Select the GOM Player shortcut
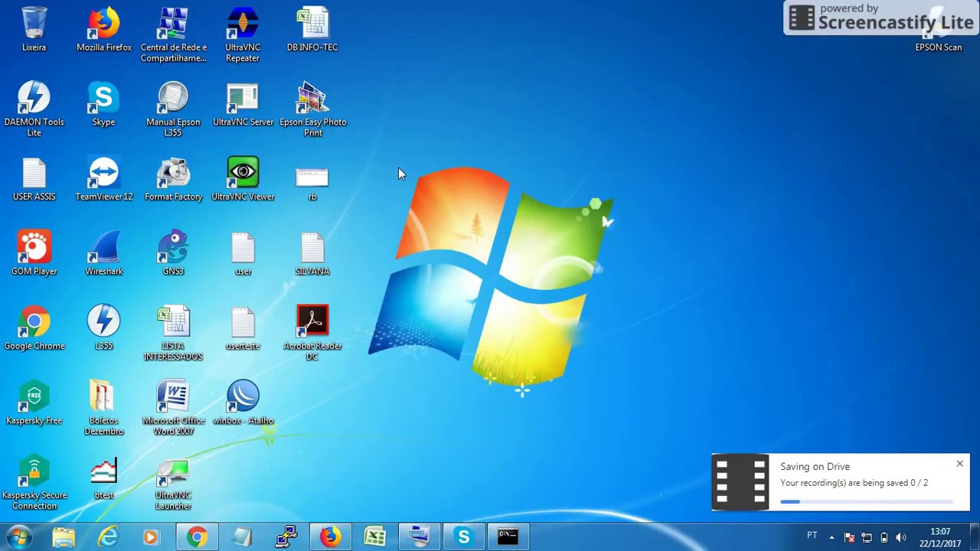This screenshot has height=551, width=980. click(x=34, y=253)
